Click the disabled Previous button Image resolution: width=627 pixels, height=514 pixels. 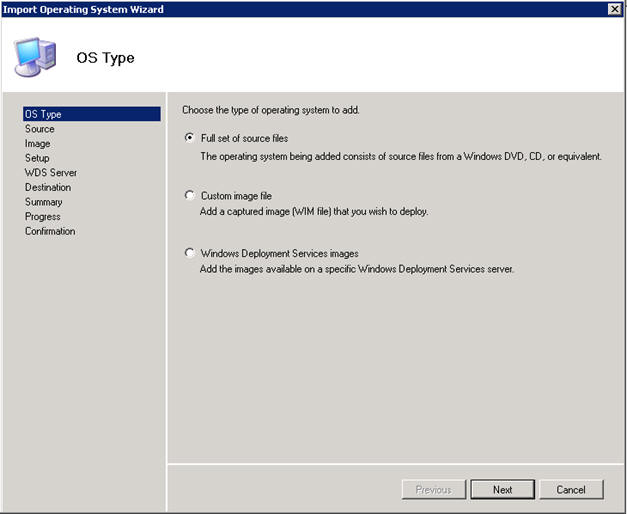[x=434, y=490]
